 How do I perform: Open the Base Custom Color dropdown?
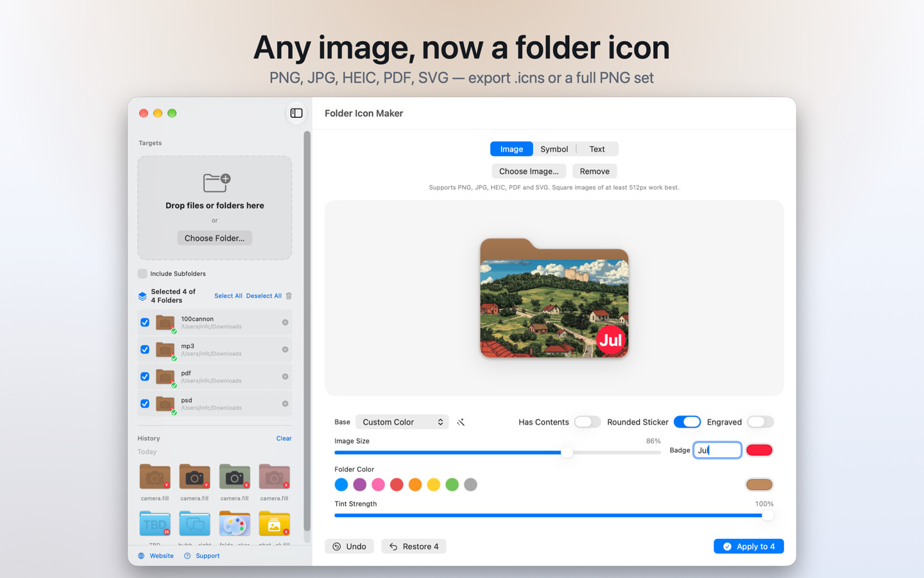click(x=402, y=422)
